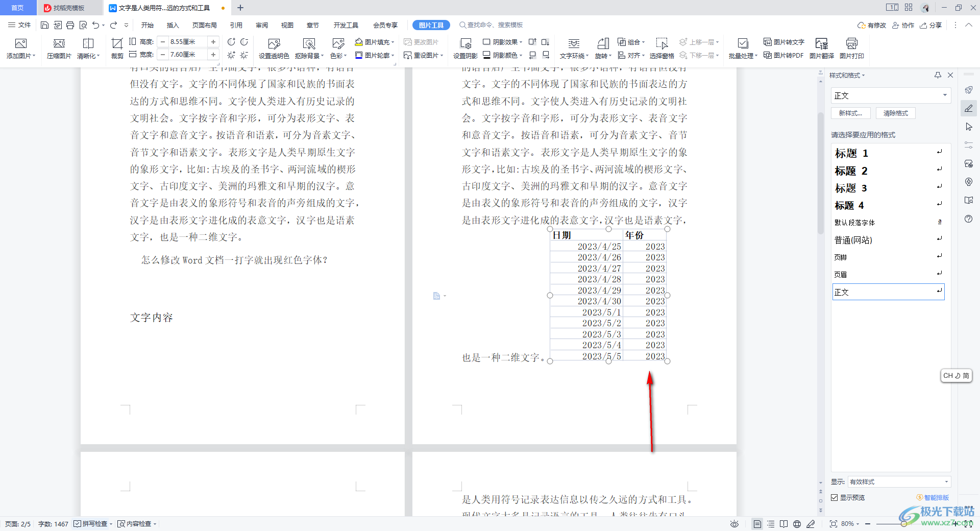Click the 分享 share button

click(931, 25)
